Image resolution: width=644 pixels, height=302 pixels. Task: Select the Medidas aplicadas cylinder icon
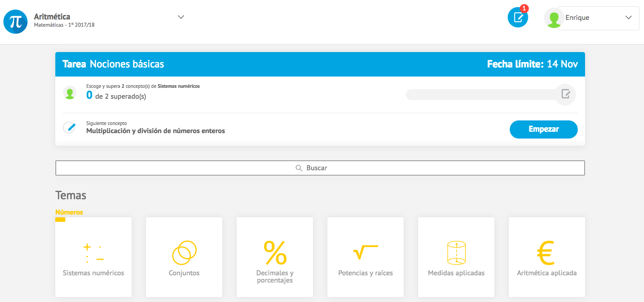pos(456,253)
